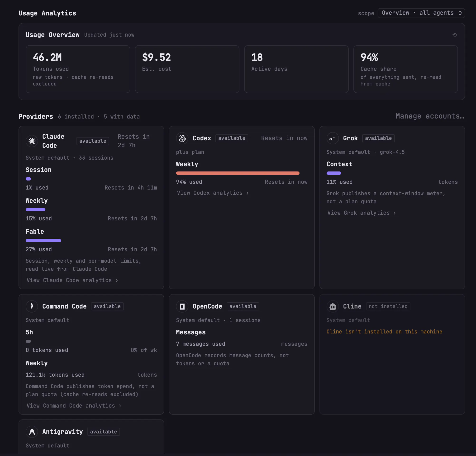Click the Cline robot icon
The width and height of the screenshot is (476, 456).
(333, 306)
